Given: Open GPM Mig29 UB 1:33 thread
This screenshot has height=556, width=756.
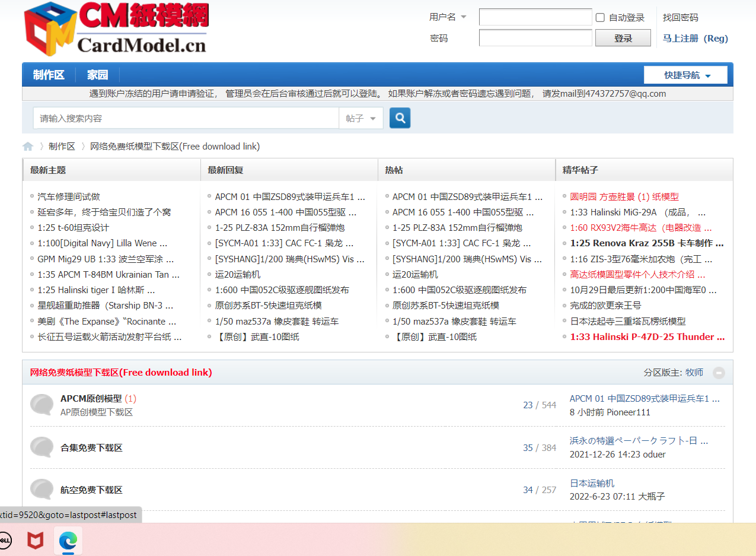Looking at the screenshot, I should click(x=106, y=259).
